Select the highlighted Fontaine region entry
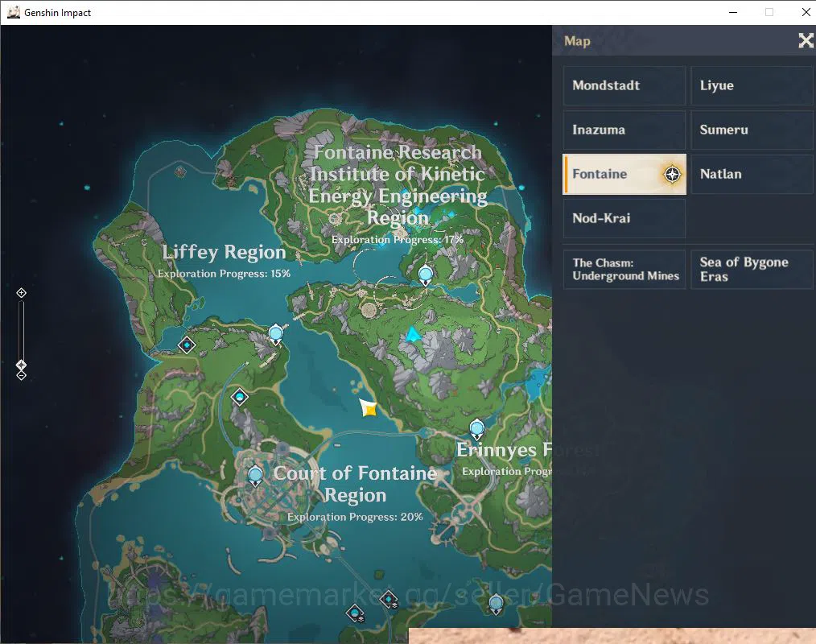 (x=624, y=174)
